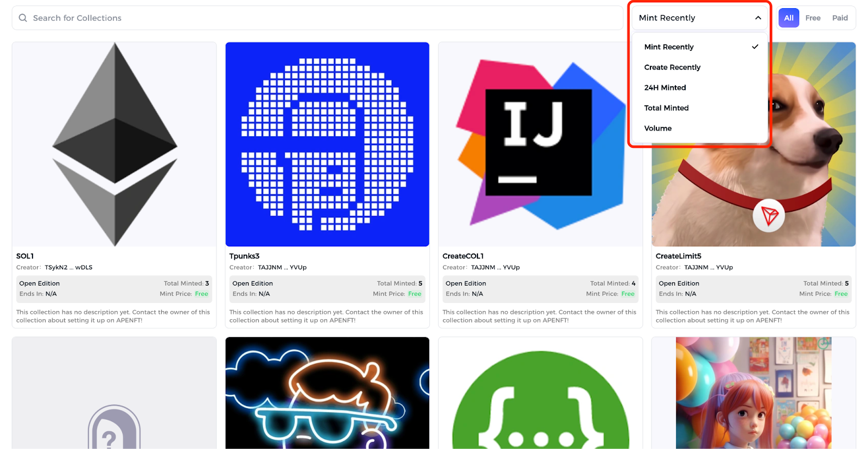Click the checkmark beside Mint Recently
The width and height of the screenshot is (868, 449).
[x=755, y=47]
